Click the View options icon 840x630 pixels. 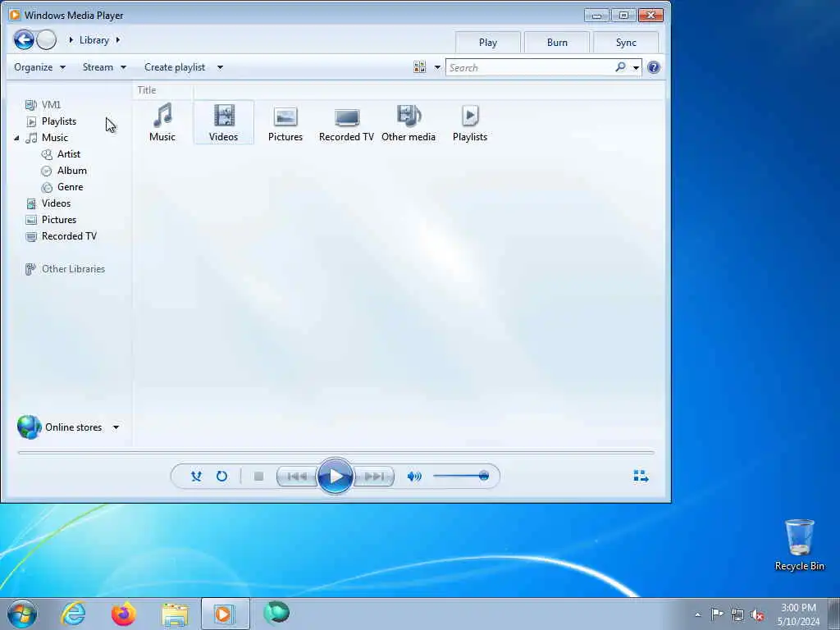point(419,67)
